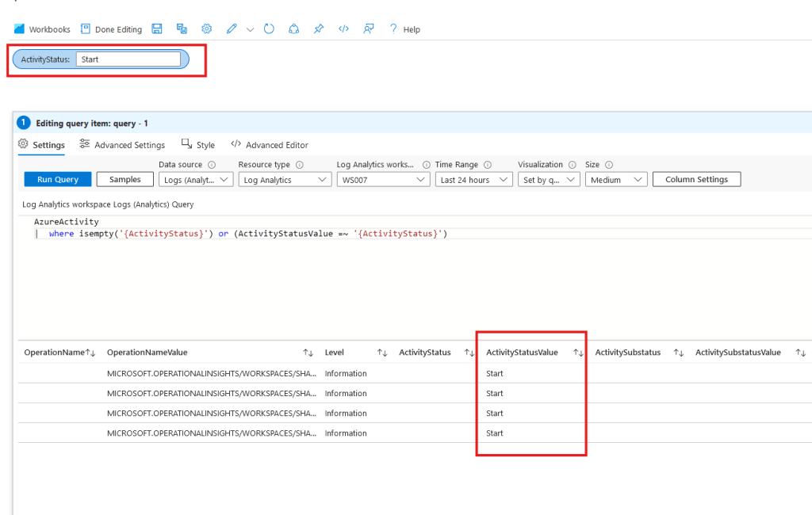Click the Save As icon
The width and height of the screenshot is (812, 515).
click(x=182, y=29)
